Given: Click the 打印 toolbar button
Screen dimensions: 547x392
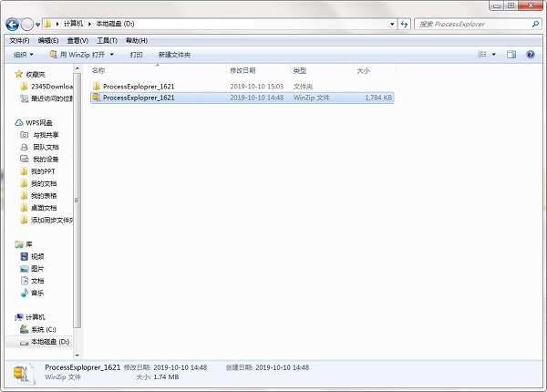Looking at the screenshot, I should [136, 55].
